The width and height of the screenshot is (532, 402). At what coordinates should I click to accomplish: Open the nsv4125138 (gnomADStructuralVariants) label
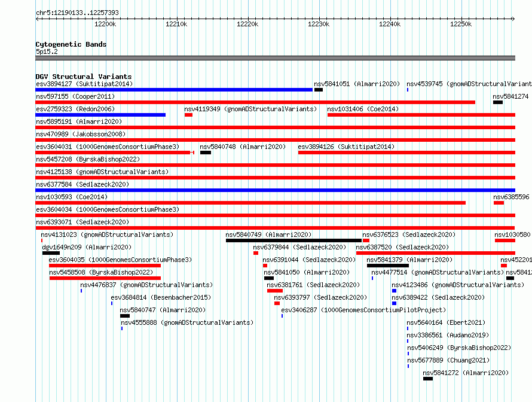click(x=102, y=172)
